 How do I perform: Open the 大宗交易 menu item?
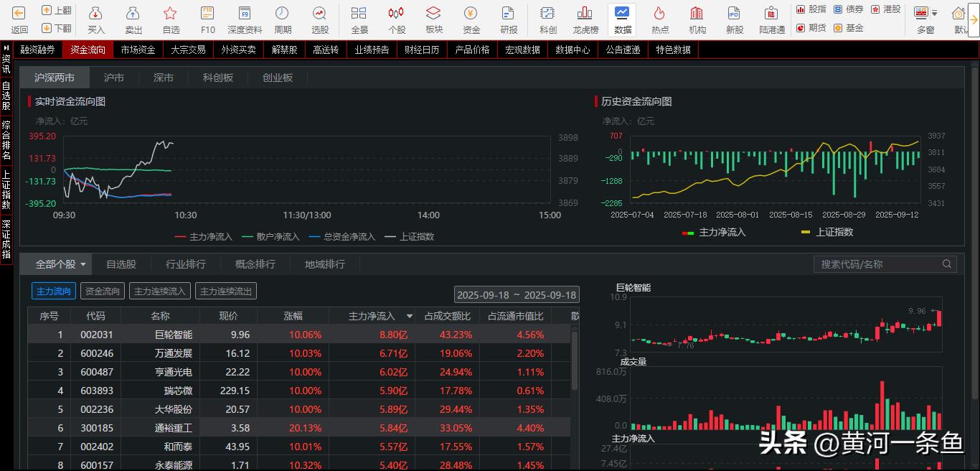(x=188, y=50)
